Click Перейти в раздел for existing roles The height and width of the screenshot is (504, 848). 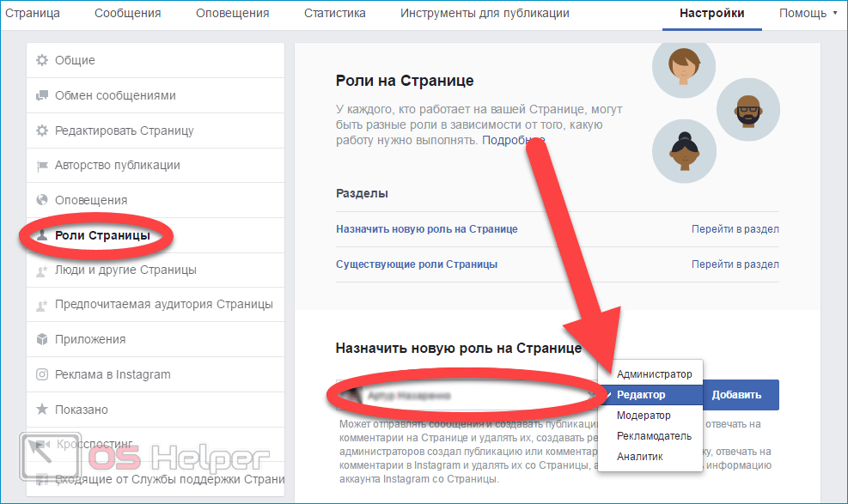[x=735, y=264]
